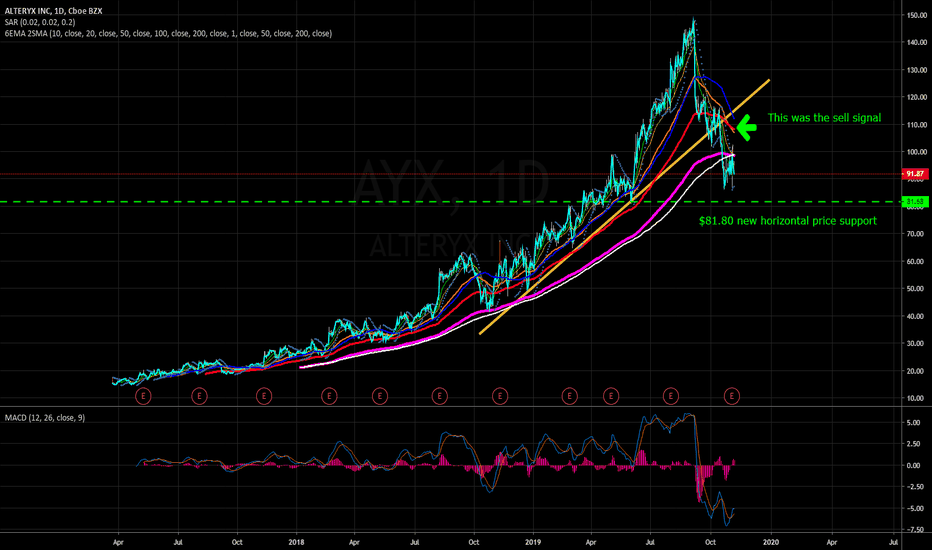This screenshot has width=932, height=550.
Task: Click the 2.50 label on MACD scale
Action: click(x=914, y=444)
